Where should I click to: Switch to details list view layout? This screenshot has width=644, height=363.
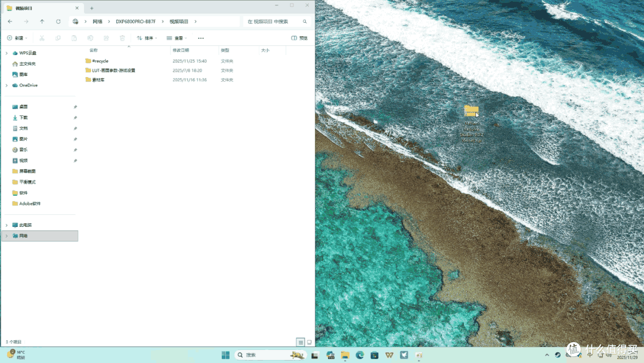(x=300, y=342)
